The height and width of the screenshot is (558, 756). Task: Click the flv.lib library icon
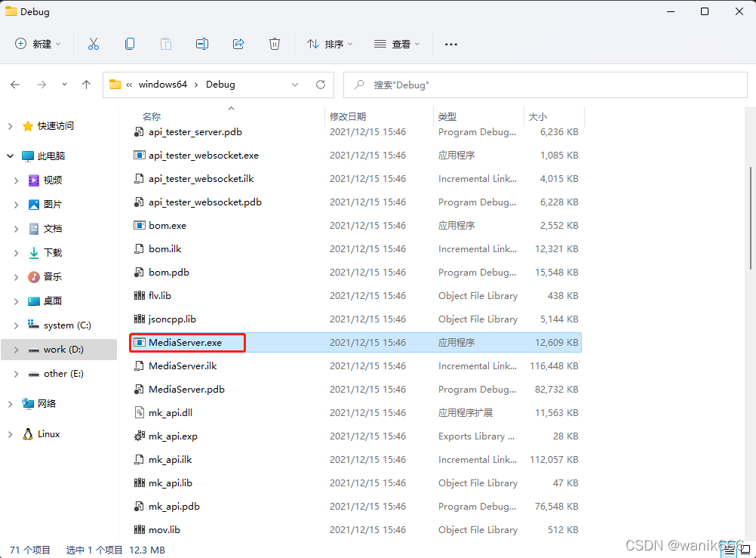[x=140, y=296]
